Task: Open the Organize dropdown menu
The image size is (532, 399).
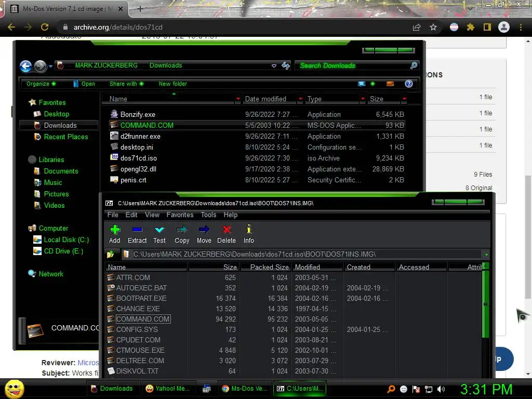Action: click(x=41, y=84)
